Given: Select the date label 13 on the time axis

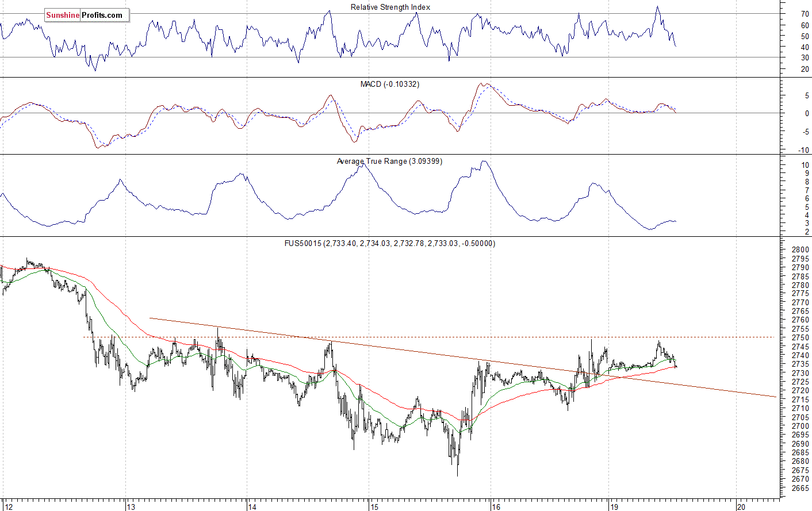Looking at the screenshot, I should (131, 507).
